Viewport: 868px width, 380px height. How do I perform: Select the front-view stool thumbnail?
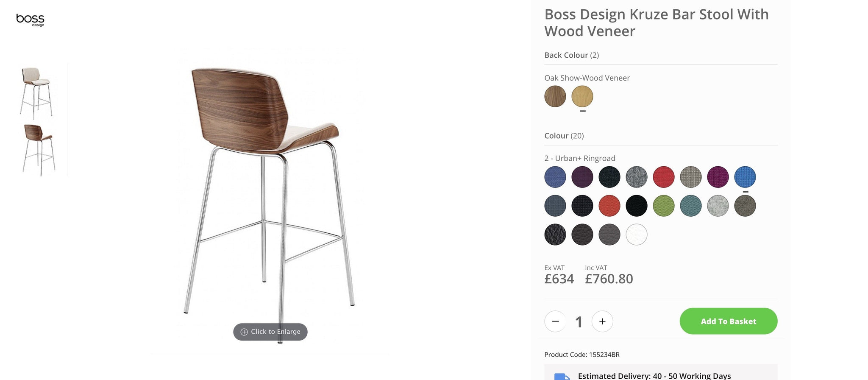[x=36, y=92]
